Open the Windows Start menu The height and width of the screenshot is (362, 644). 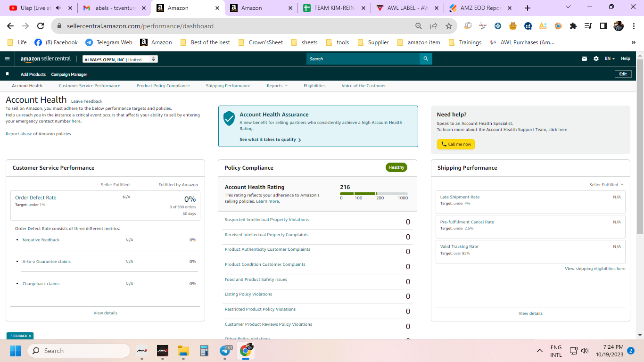[x=16, y=351]
